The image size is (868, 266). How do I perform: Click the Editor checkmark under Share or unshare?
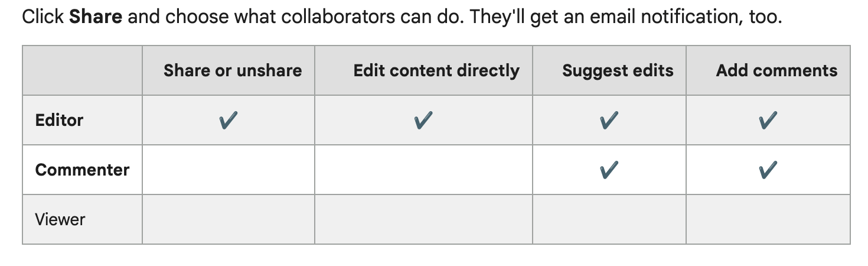point(228,121)
